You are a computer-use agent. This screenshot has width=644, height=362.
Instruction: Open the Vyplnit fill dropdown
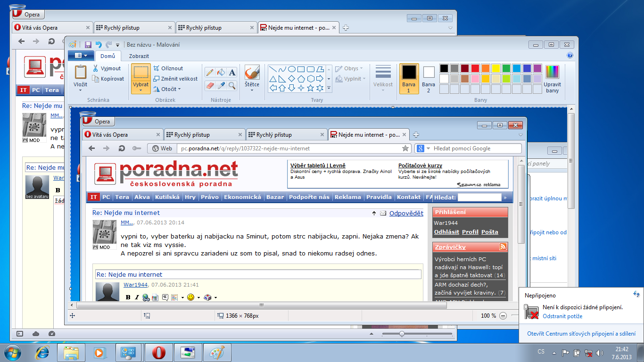(349, 79)
